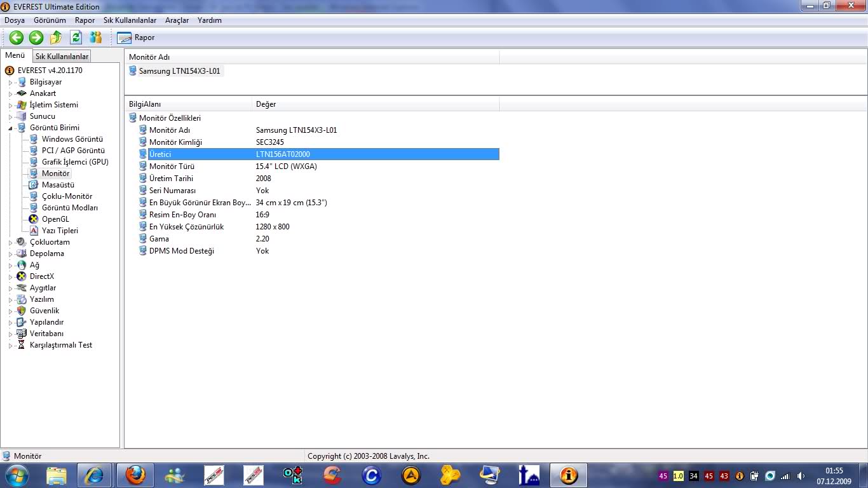Click the Rapor toolbar button
The width and height of the screenshot is (868, 488).
(136, 37)
